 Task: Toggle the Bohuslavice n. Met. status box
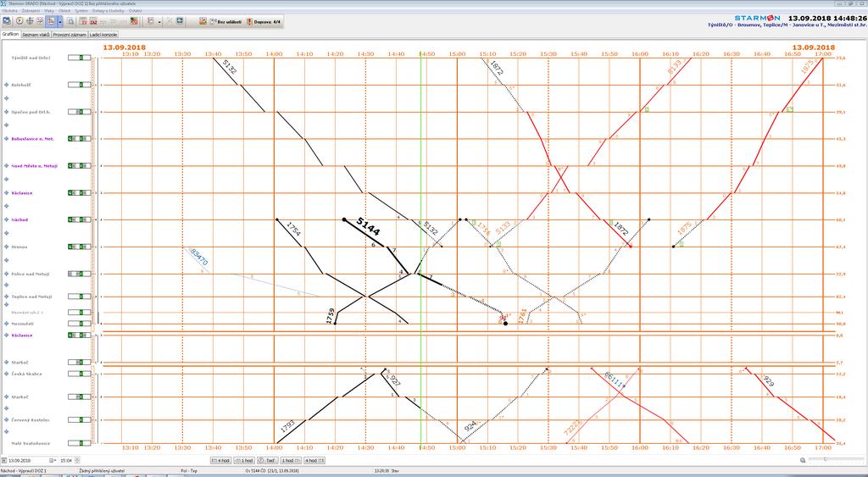80,139
